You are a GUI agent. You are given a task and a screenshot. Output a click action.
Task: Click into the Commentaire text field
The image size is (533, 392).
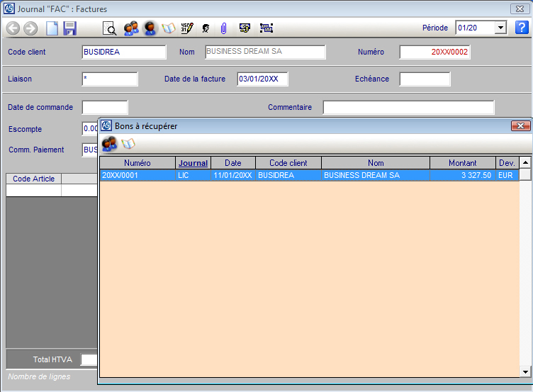pos(408,108)
